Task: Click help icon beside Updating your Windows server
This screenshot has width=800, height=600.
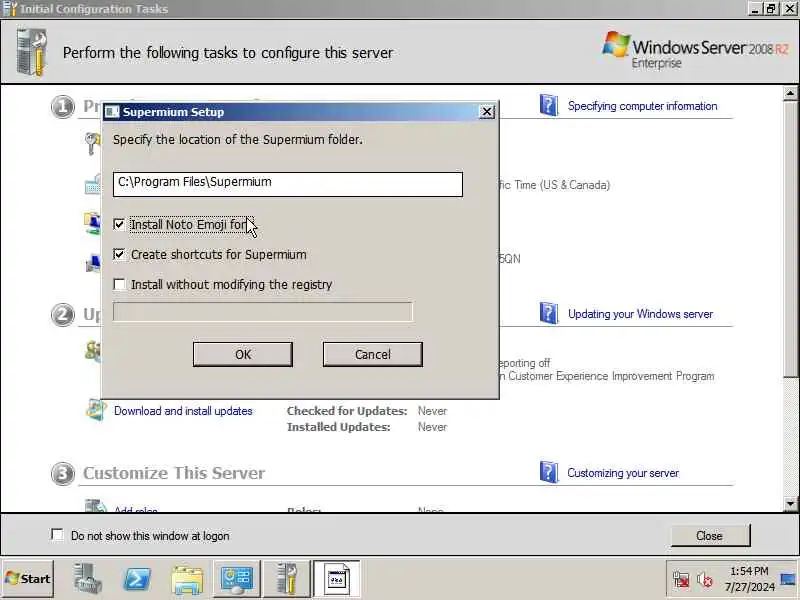Action: [x=549, y=313]
